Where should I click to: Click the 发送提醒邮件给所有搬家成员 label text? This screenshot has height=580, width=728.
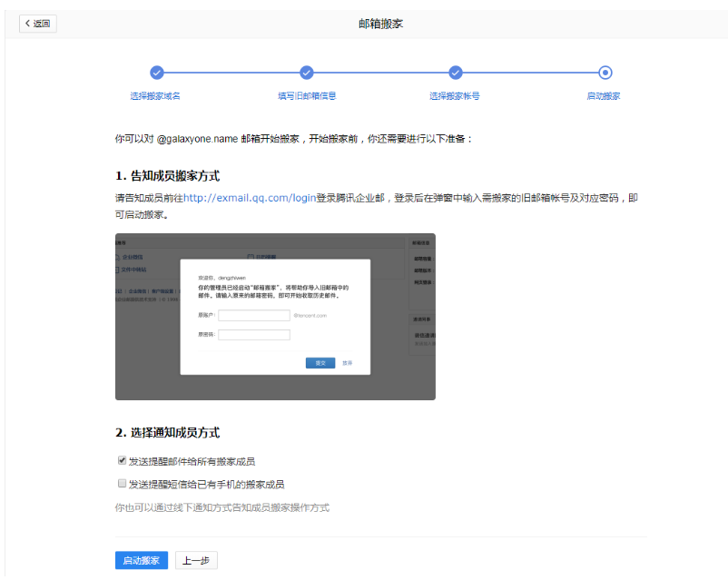[x=192, y=461]
